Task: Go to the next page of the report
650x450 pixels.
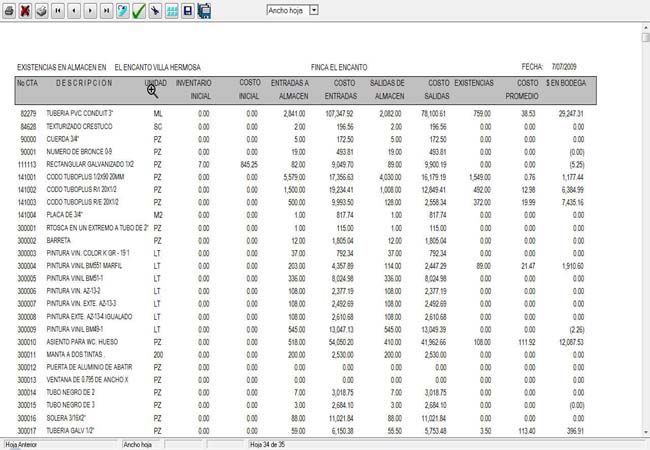Action: [x=90, y=11]
